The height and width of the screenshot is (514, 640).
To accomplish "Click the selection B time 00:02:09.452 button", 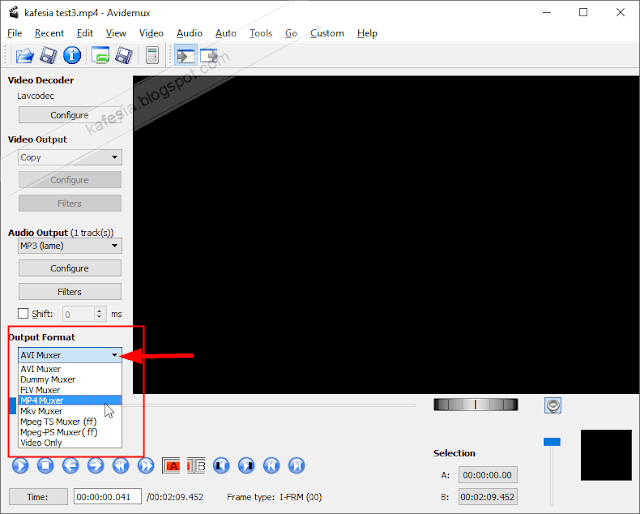I will (x=488, y=497).
